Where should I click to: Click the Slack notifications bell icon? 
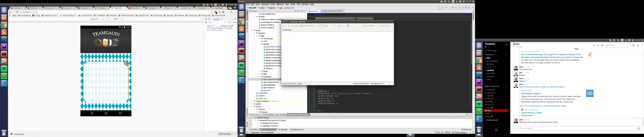click(507, 44)
